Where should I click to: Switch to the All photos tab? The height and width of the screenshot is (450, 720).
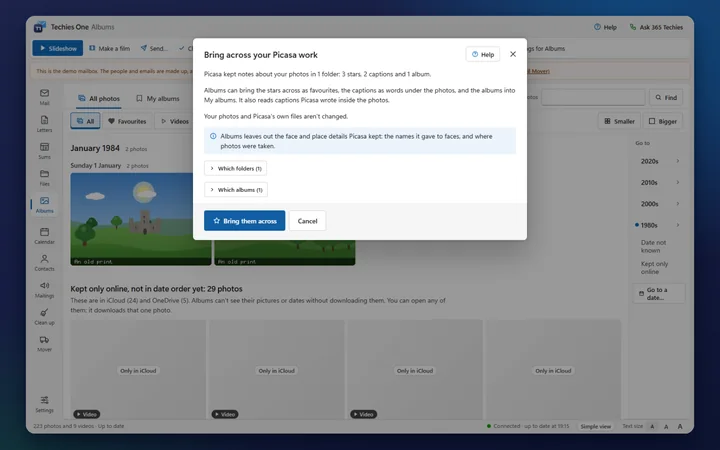coord(99,98)
